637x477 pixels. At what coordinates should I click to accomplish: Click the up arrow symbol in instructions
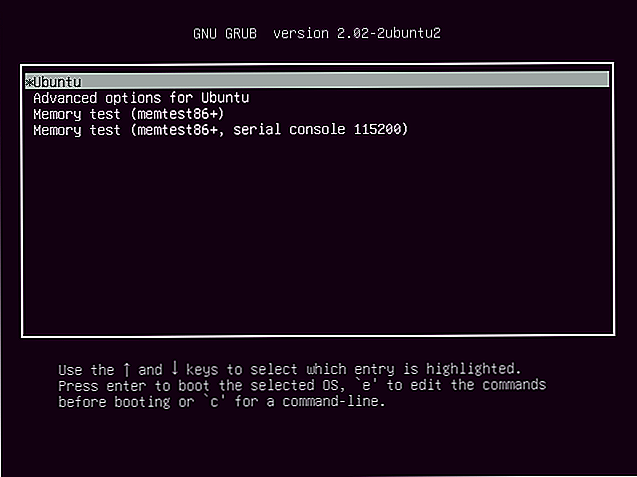pos(126,369)
